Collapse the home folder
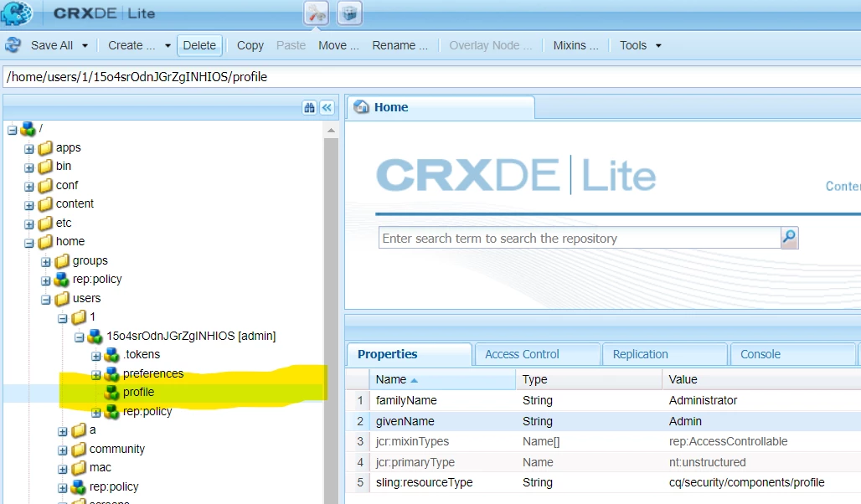This screenshot has width=861, height=504. pyautogui.click(x=29, y=243)
